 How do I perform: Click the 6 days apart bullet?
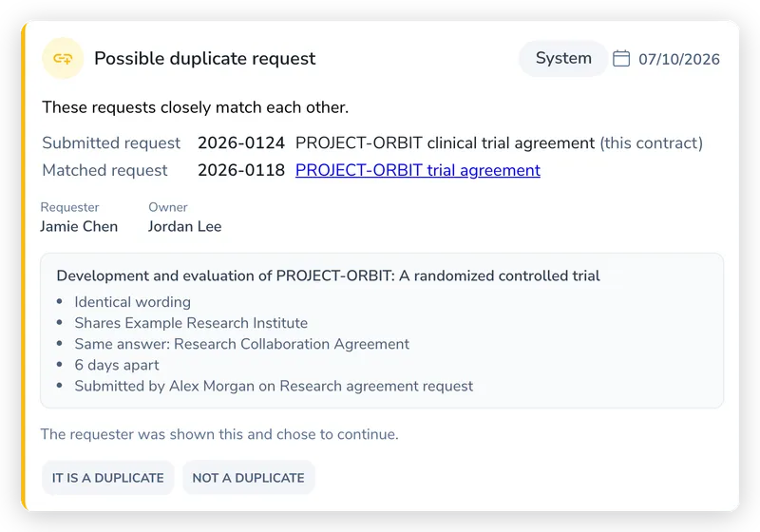pyautogui.click(x=117, y=365)
